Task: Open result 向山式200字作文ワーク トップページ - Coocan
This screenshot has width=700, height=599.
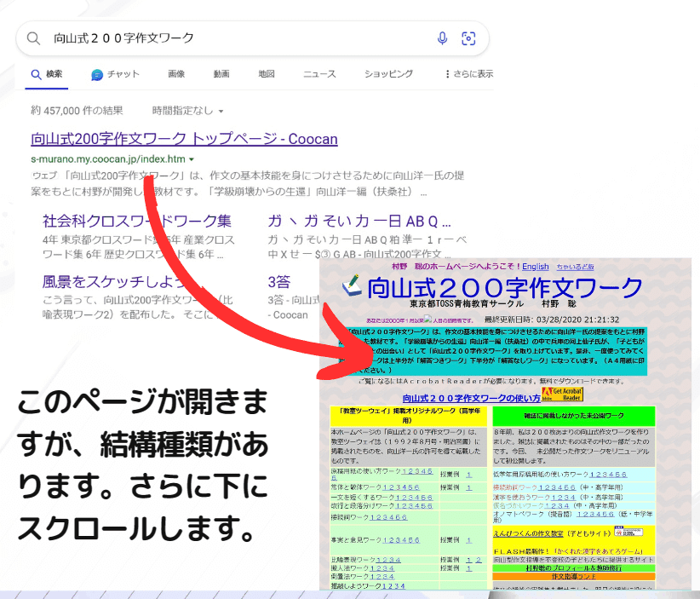Action: (x=184, y=139)
